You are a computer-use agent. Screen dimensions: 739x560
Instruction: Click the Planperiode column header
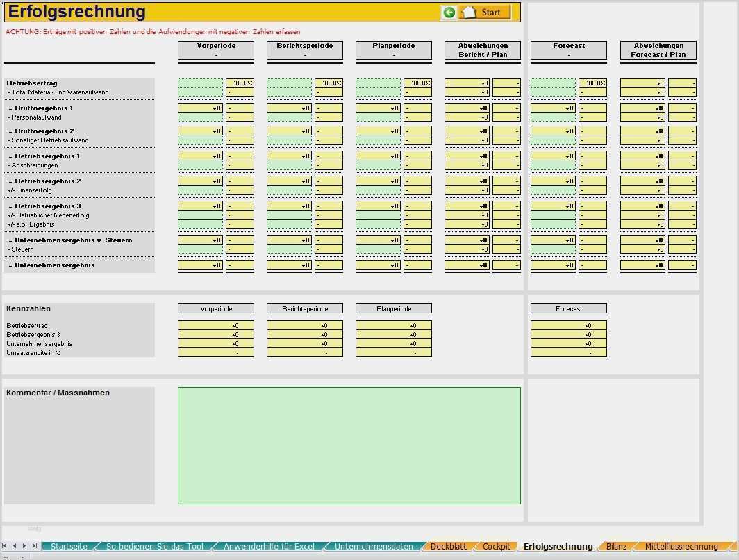(394, 50)
